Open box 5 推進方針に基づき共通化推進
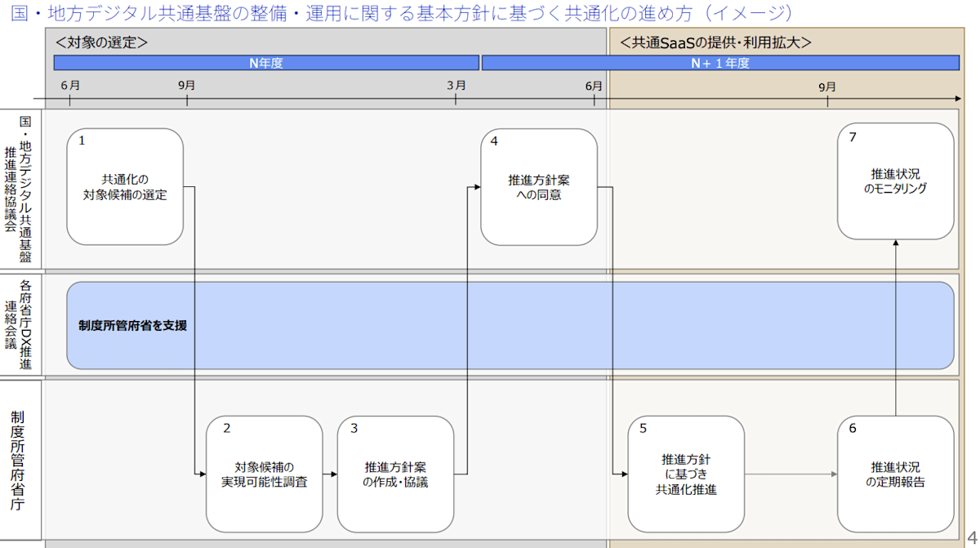Screen dimensions: 980x548 pos(685,474)
